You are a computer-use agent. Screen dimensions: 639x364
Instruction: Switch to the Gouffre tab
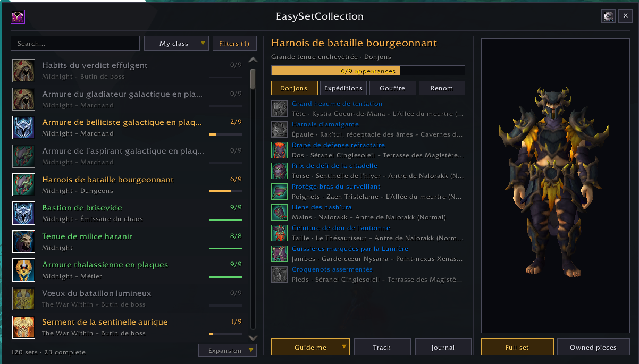point(393,88)
